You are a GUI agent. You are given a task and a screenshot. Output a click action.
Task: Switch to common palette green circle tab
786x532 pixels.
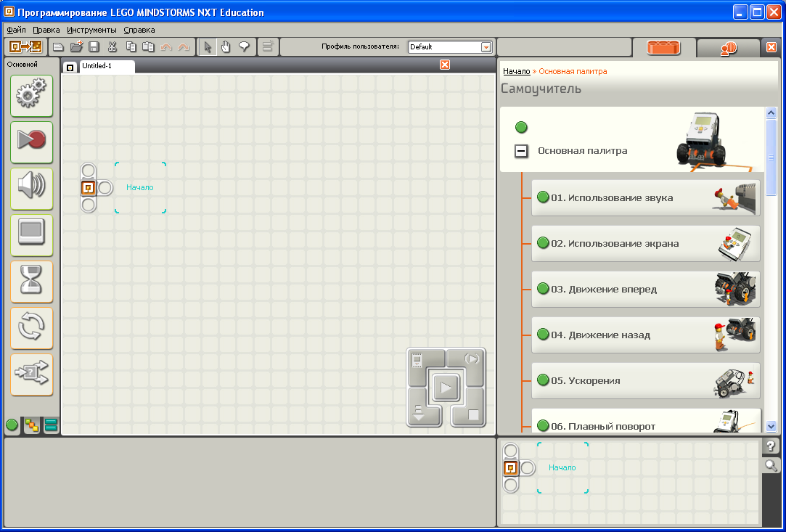pos(12,425)
